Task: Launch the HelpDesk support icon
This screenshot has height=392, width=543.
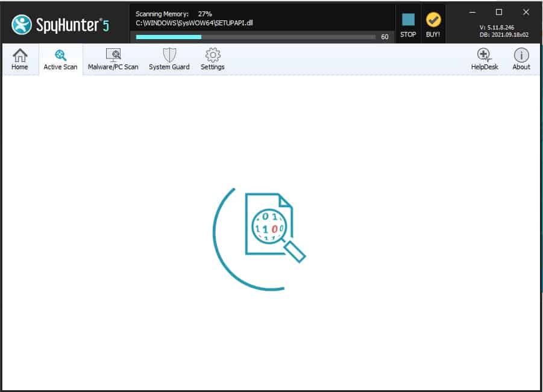Action: [x=485, y=60]
